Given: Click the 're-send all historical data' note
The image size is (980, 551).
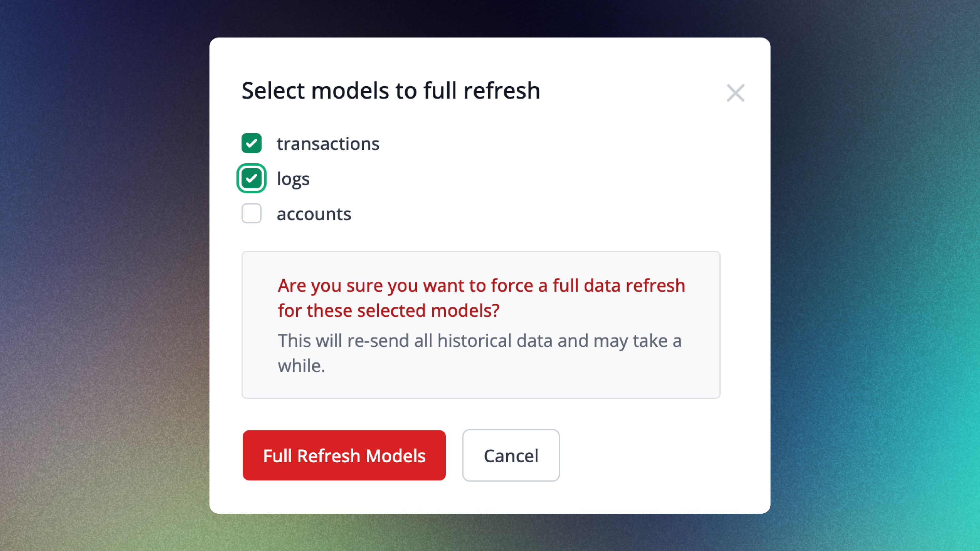Looking at the screenshot, I should coord(479,341).
